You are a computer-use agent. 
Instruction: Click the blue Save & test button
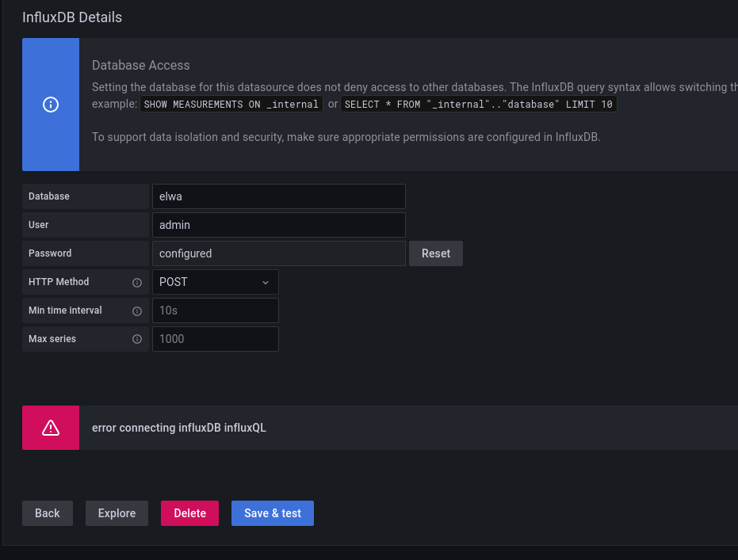272,513
